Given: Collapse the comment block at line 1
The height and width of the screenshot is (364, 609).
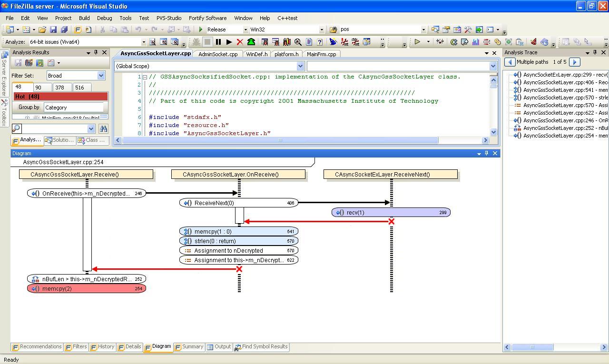Looking at the screenshot, I should point(145,77).
